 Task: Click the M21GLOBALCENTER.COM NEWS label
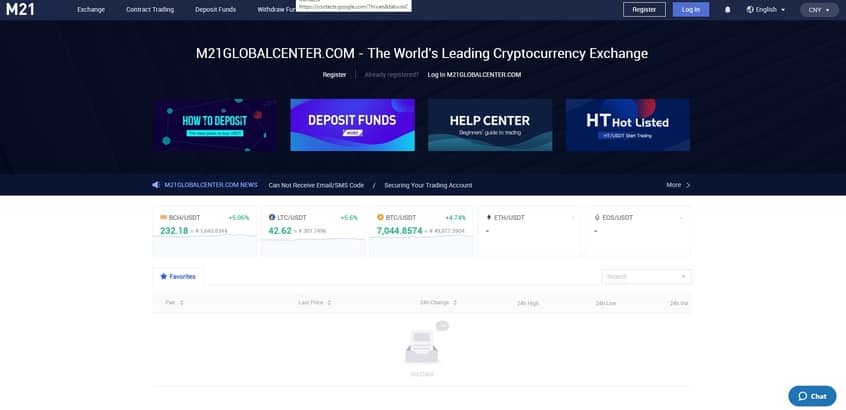(x=210, y=184)
